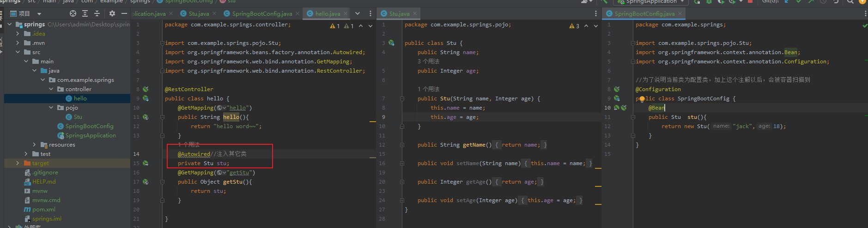Expand the .mvn folder
The image size is (868, 228).
coord(18,43)
